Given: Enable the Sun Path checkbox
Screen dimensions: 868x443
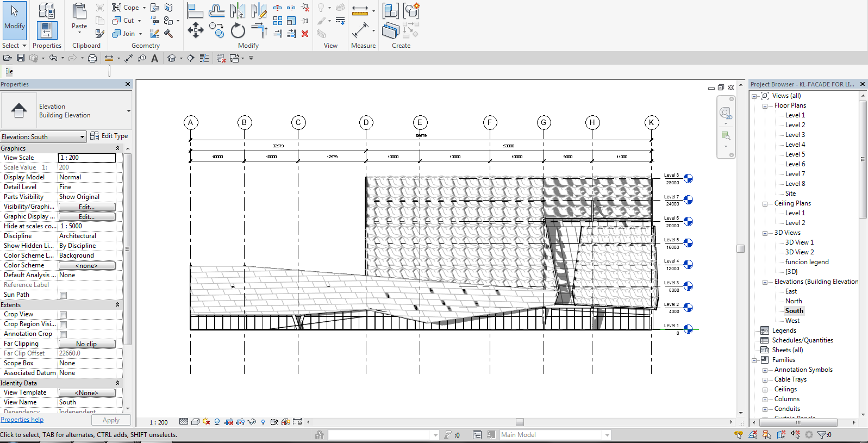Looking at the screenshot, I should 64,295.
